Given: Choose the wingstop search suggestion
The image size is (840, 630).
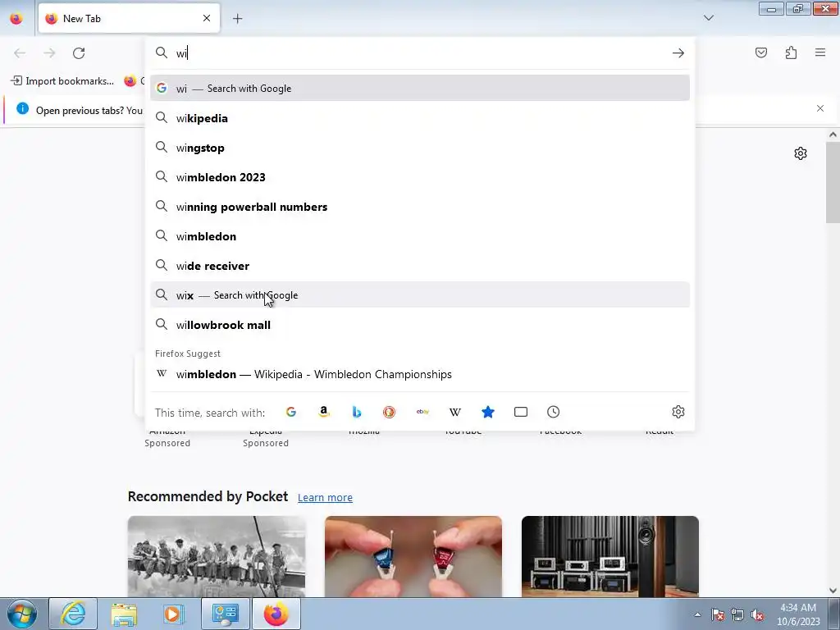Looking at the screenshot, I should coord(420,148).
